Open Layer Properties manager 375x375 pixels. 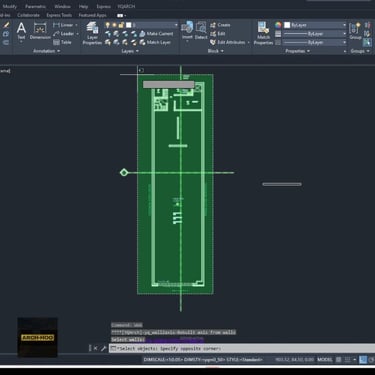[92, 33]
